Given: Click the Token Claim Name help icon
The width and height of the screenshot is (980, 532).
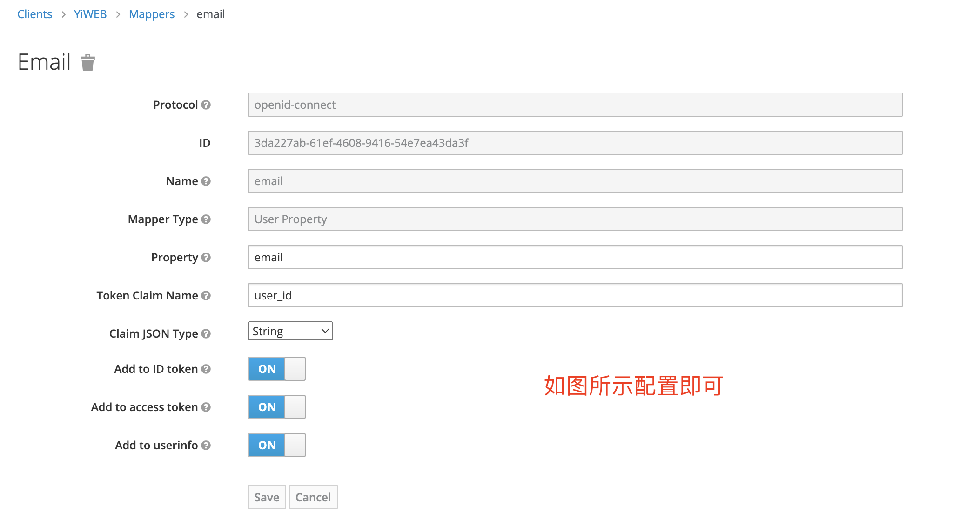Looking at the screenshot, I should click(206, 296).
